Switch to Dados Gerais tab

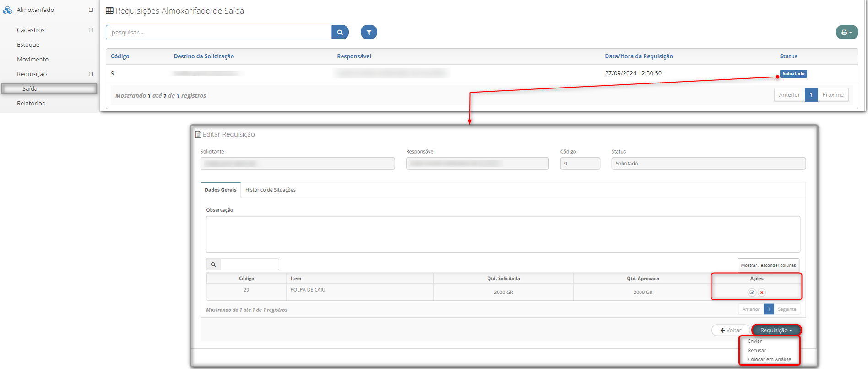tap(221, 190)
